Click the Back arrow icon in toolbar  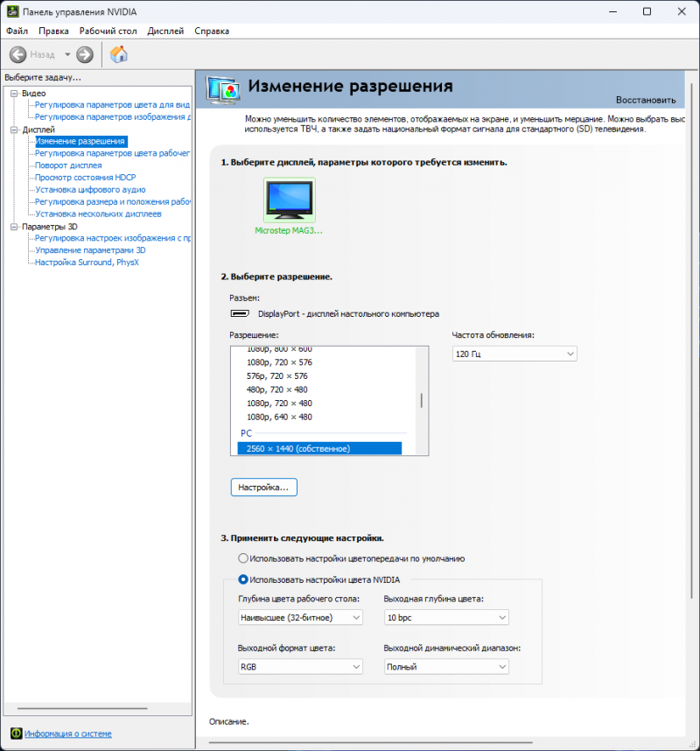pos(18,54)
